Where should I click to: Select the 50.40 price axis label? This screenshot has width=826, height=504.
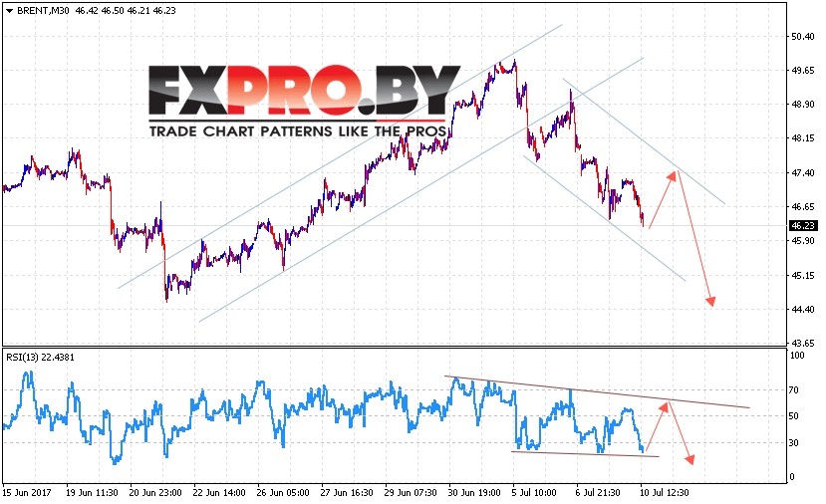click(803, 36)
